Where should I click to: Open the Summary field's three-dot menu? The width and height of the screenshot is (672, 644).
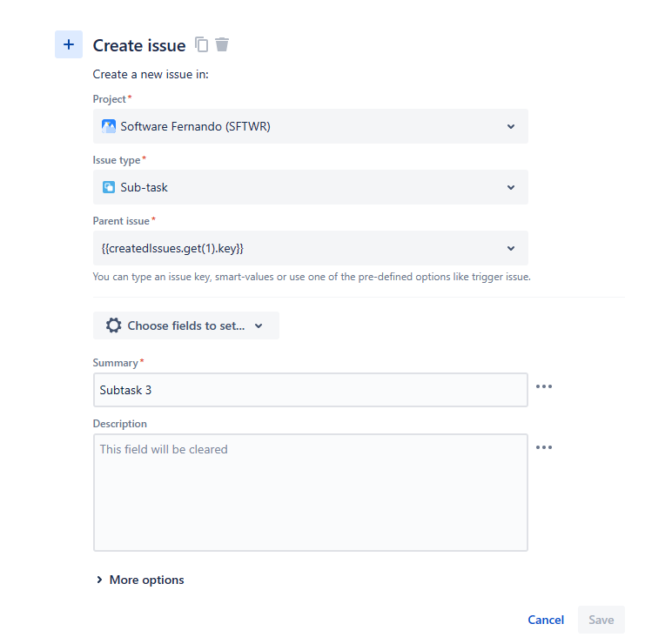pos(544,386)
